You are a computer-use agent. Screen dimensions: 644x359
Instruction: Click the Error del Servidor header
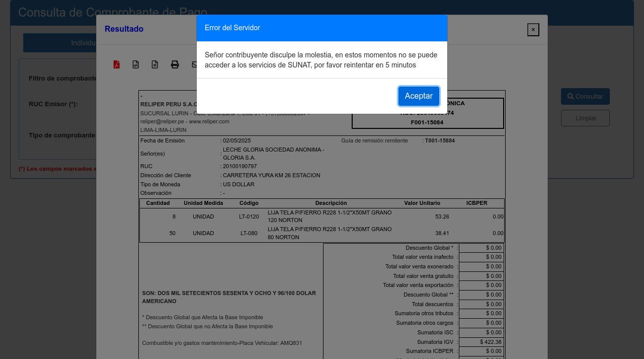(x=232, y=28)
